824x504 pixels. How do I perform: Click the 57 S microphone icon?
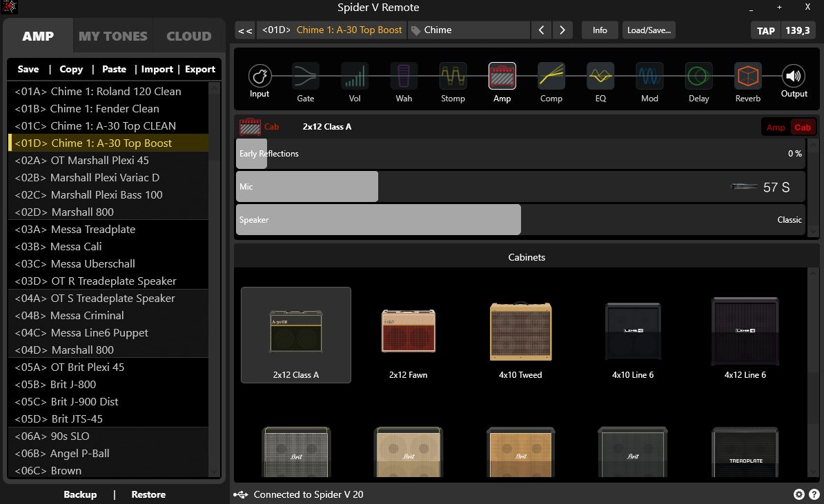tap(745, 186)
